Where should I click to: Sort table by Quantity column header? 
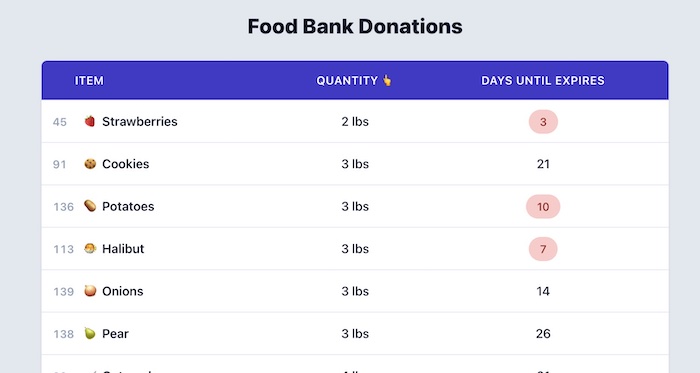coord(354,80)
